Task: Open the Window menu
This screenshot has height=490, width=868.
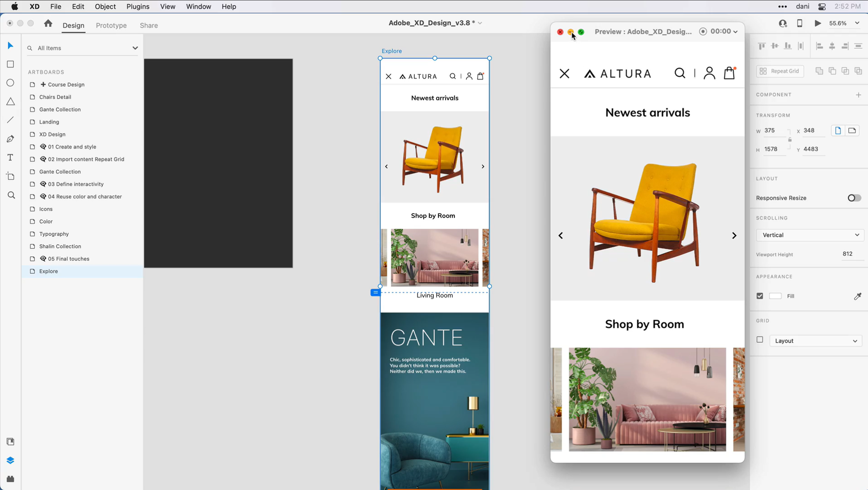Action: click(199, 6)
